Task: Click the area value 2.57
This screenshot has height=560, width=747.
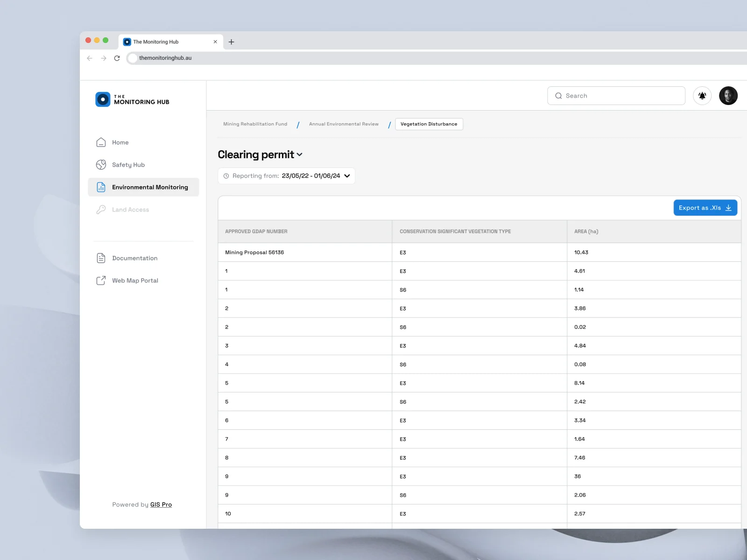Action: click(x=580, y=514)
